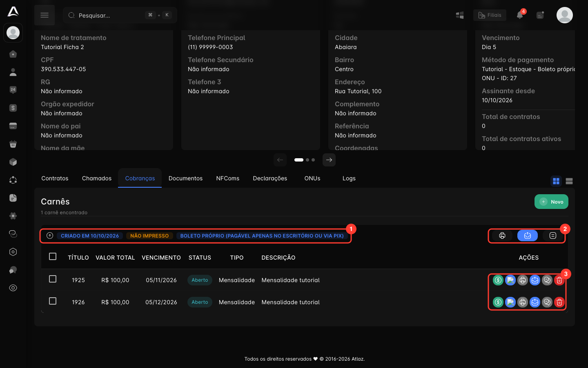Switch to the Logs tab
The height and width of the screenshot is (368, 588).
tap(349, 178)
